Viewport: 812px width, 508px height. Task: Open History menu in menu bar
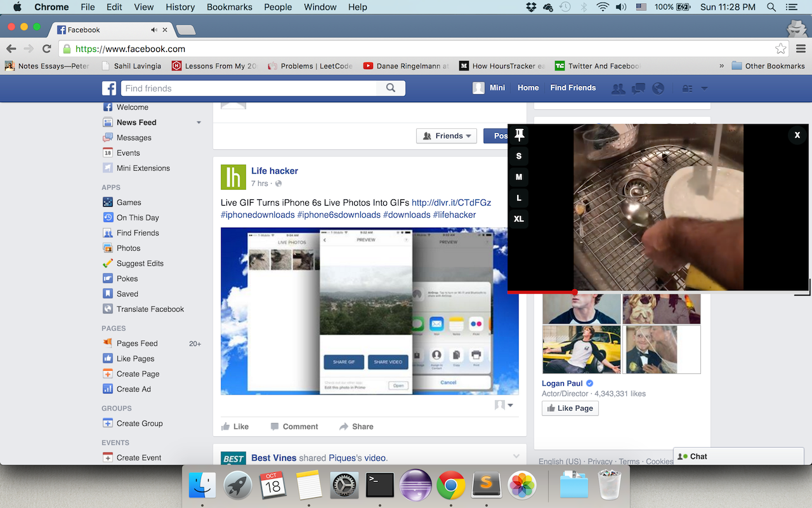click(x=180, y=7)
